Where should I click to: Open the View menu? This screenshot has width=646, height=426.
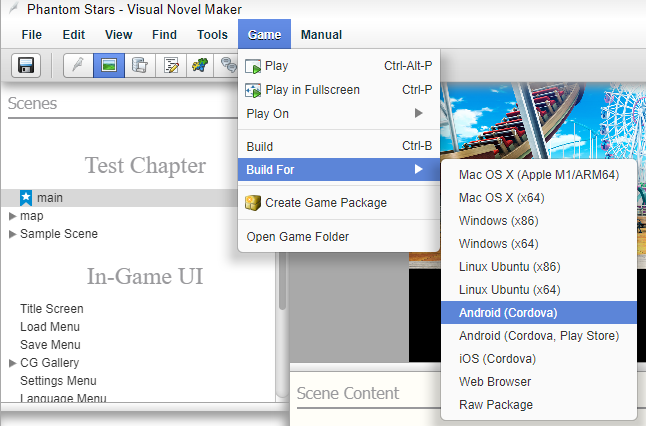tap(119, 35)
